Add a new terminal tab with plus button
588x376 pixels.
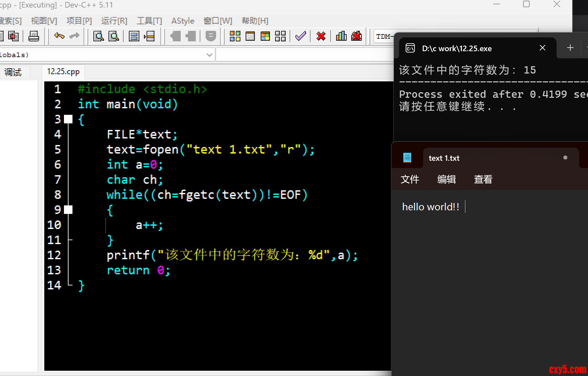coord(570,48)
